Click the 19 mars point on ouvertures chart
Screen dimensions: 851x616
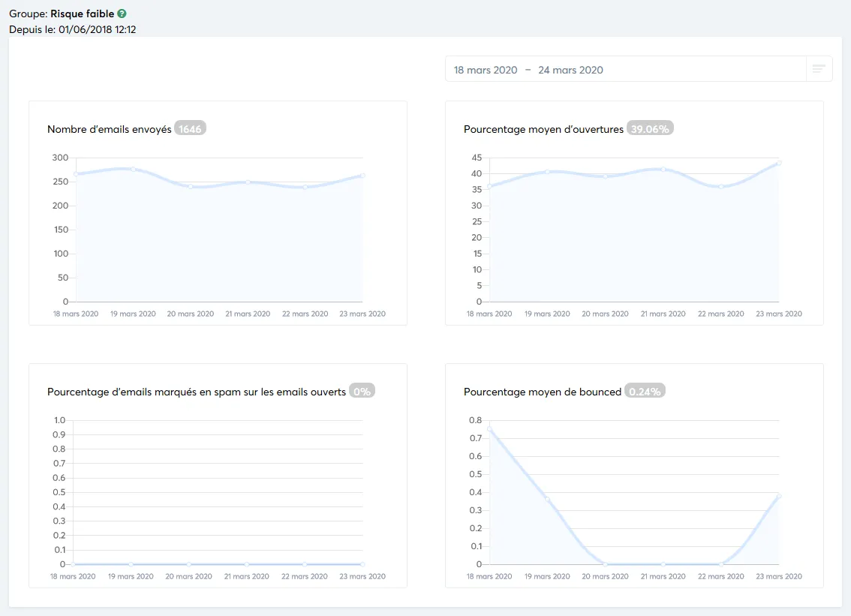click(x=547, y=172)
